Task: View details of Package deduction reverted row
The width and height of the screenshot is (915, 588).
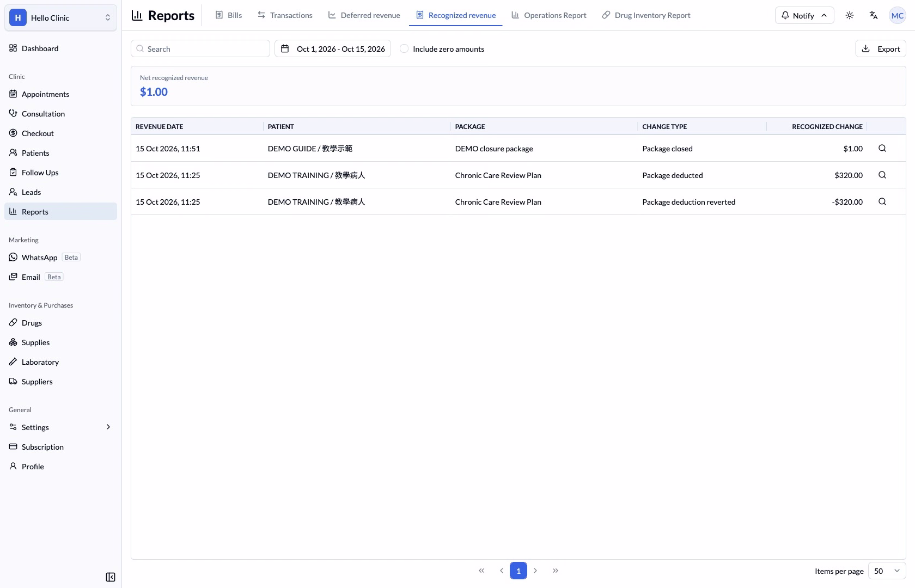Action: tap(882, 201)
